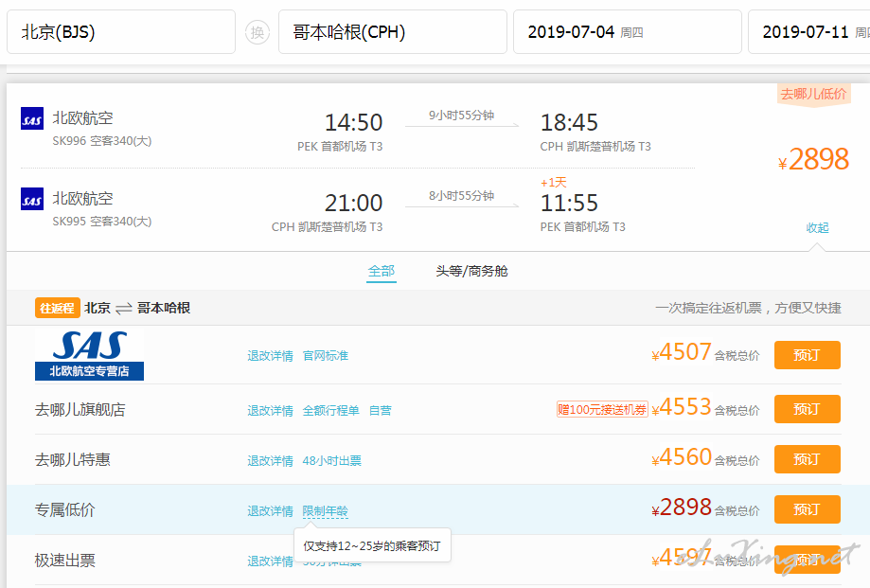Viewport: 870px width, 588px height.
Task: Click return departure time 21:00
Action: (353, 203)
